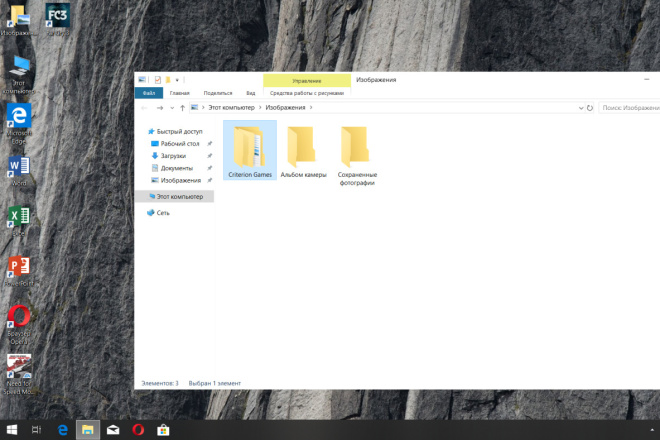The height and width of the screenshot is (440, 660).
Task: Open the Windows Start menu
Action: coord(12,430)
